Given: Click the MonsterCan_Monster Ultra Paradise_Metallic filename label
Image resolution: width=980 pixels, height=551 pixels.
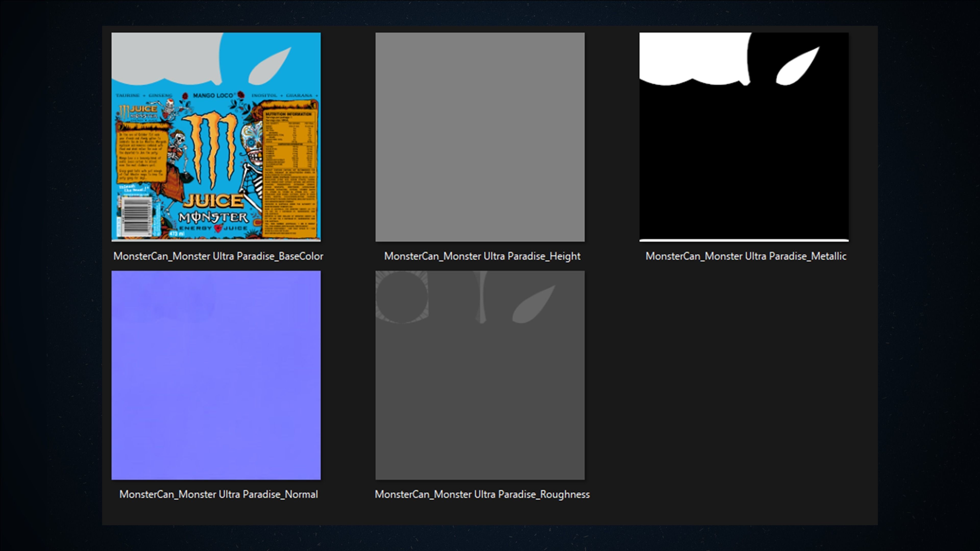Looking at the screenshot, I should tap(746, 256).
